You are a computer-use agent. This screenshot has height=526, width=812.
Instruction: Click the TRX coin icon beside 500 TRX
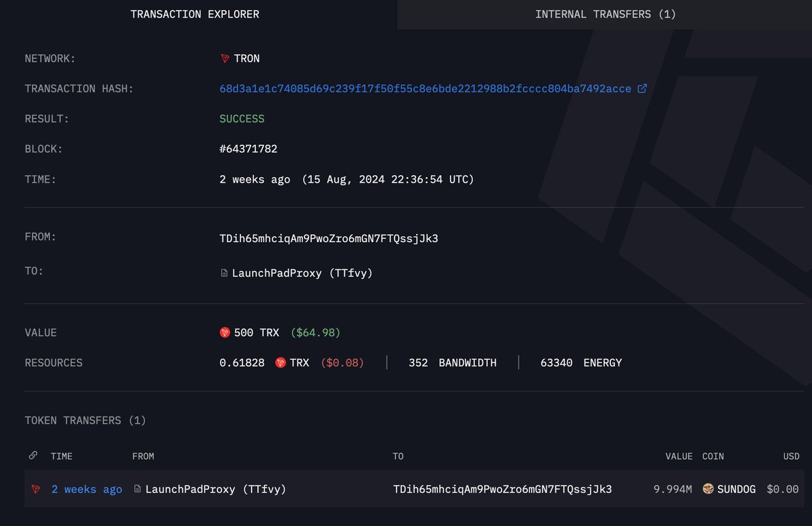point(225,333)
